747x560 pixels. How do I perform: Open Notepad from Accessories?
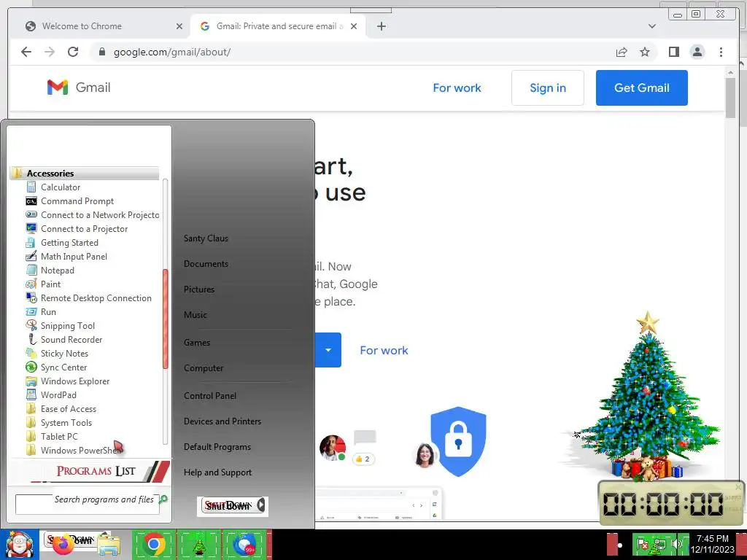click(57, 270)
